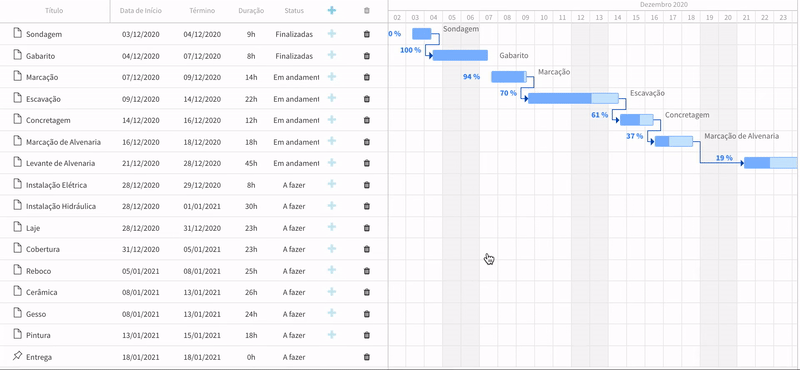Image resolution: width=800 pixels, height=370 pixels.
Task: Click the end date 18/01/2021 of Entrega
Action: 202,357
